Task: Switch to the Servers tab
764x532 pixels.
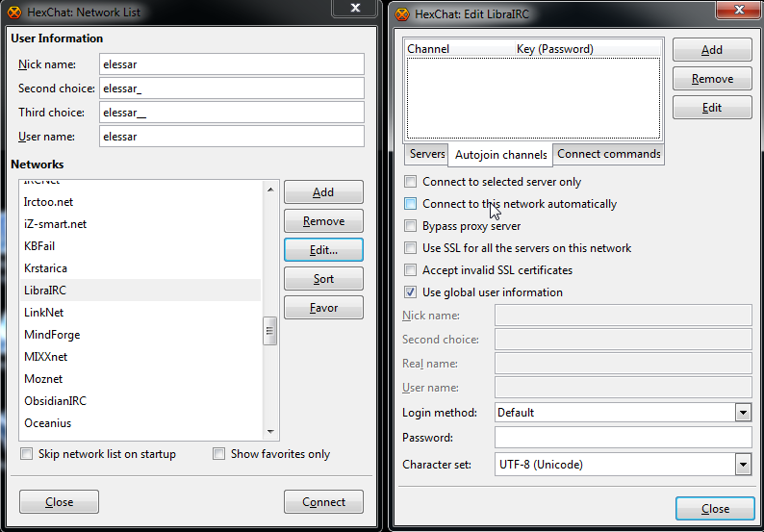Action: (427, 154)
